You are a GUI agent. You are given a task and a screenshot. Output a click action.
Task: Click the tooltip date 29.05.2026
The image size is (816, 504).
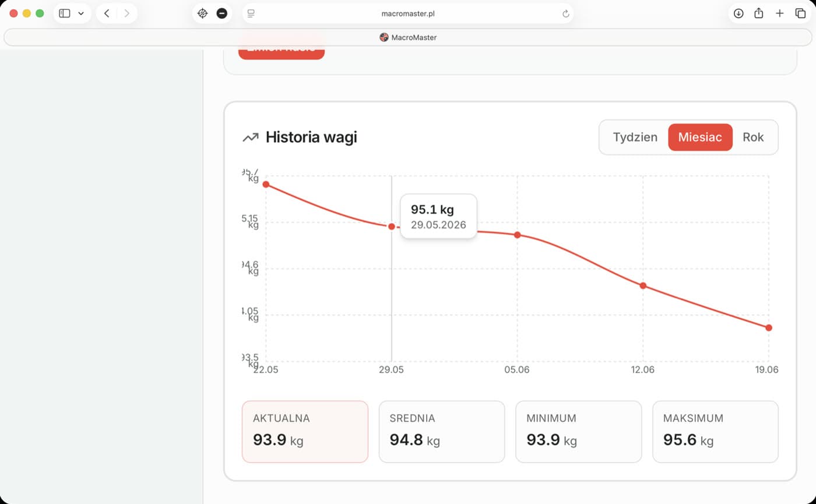pos(438,225)
